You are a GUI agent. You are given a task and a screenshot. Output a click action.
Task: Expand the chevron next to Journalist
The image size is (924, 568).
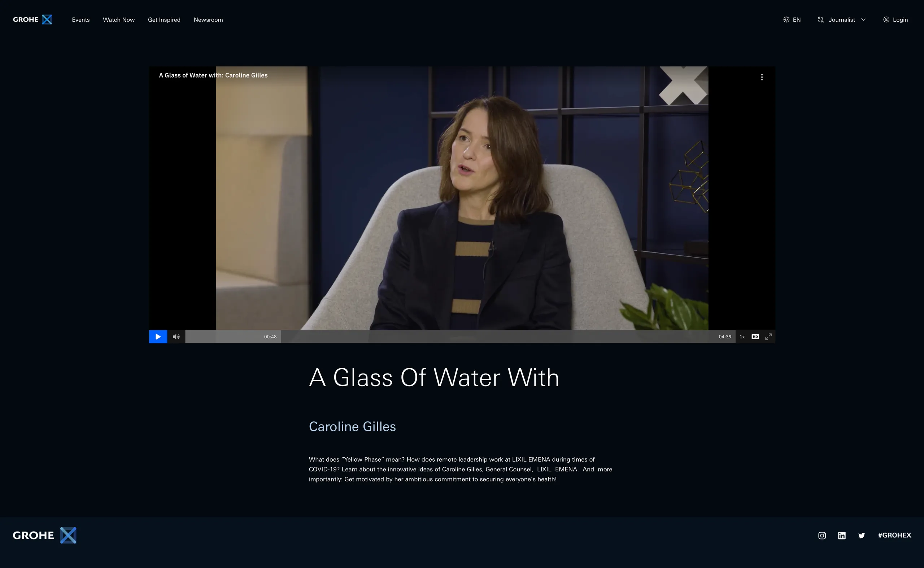coord(863,19)
